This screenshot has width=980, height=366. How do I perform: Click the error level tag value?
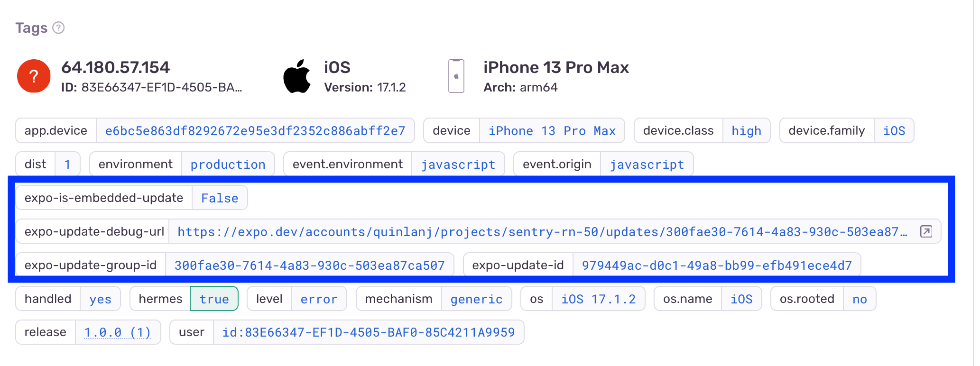click(319, 299)
